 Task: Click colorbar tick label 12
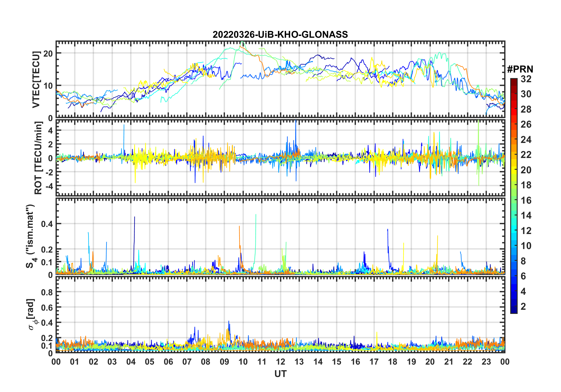(x=526, y=231)
